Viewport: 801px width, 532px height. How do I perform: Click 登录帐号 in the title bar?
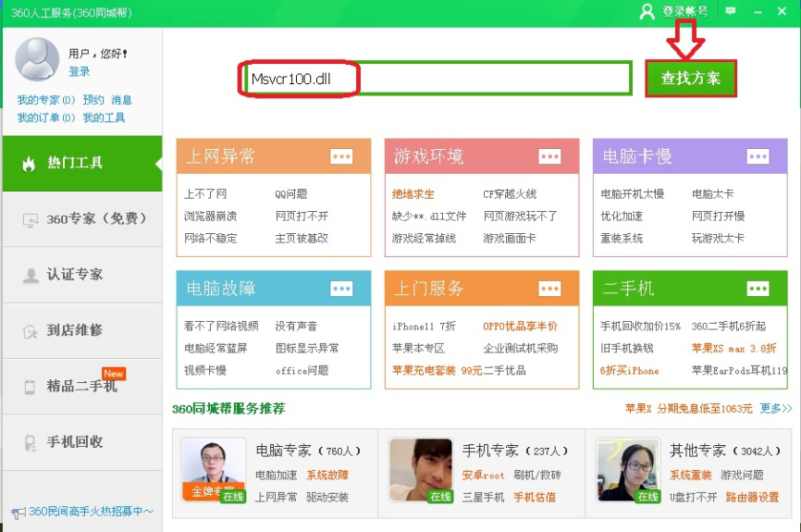pyautogui.click(x=685, y=11)
